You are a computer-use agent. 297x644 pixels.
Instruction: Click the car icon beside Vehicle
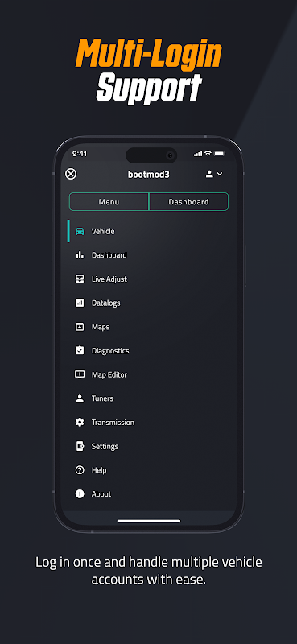[x=80, y=231]
